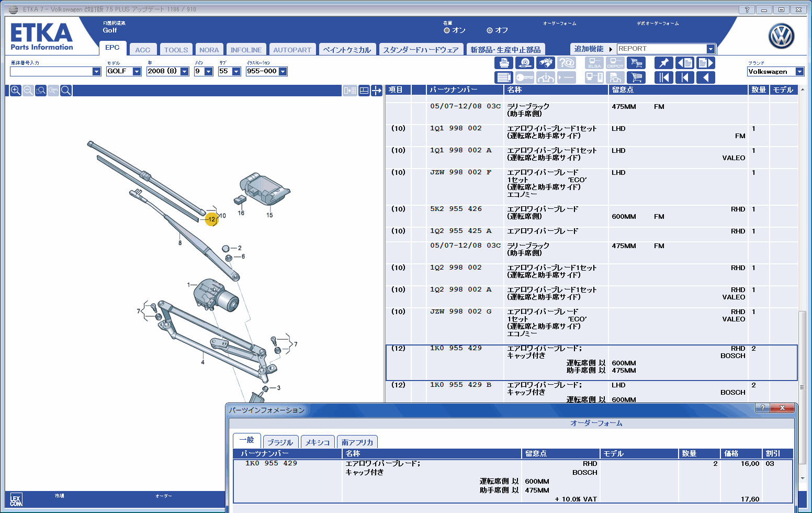Click the print icon in toolbar
This screenshot has height=513, width=812.
pyautogui.click(x=503, y=63)
